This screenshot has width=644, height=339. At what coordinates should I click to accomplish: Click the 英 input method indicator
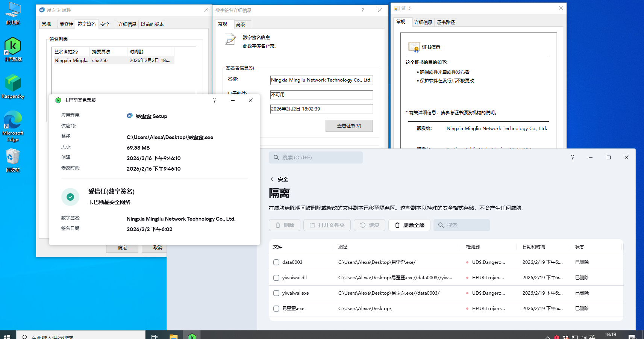point(592,337)
